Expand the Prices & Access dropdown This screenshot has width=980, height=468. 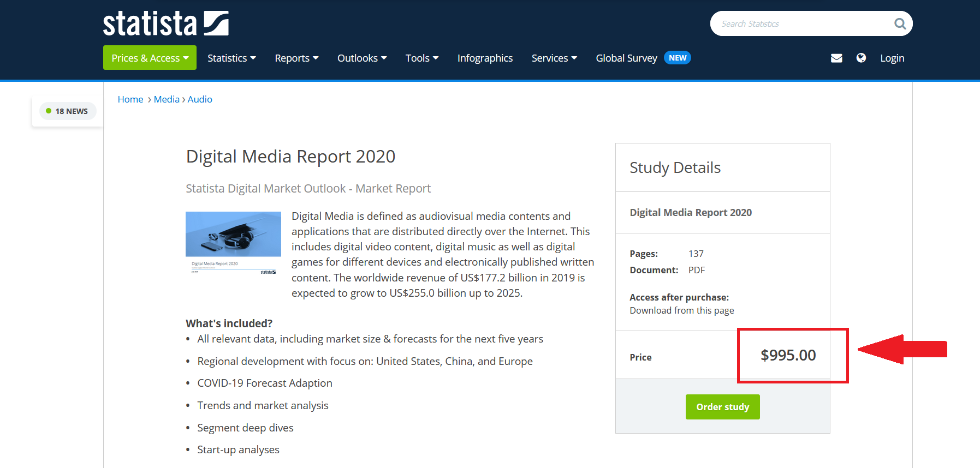150,58
